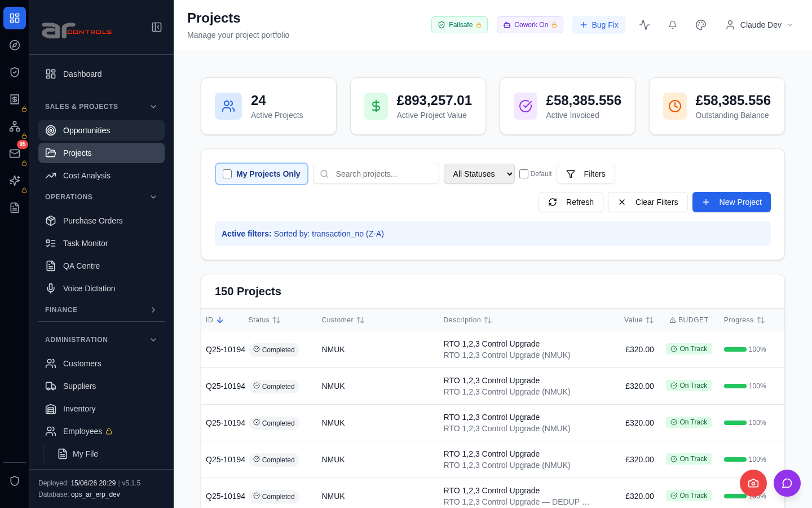Click the Outstanding Balance clock icon
The image size is (812, 508).
pos(675,106)
